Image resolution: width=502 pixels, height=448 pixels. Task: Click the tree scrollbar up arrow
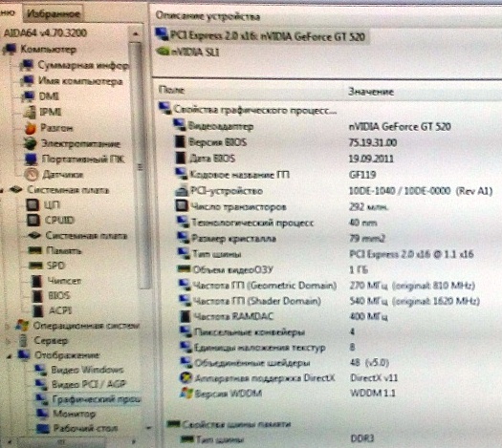[136, 33]
